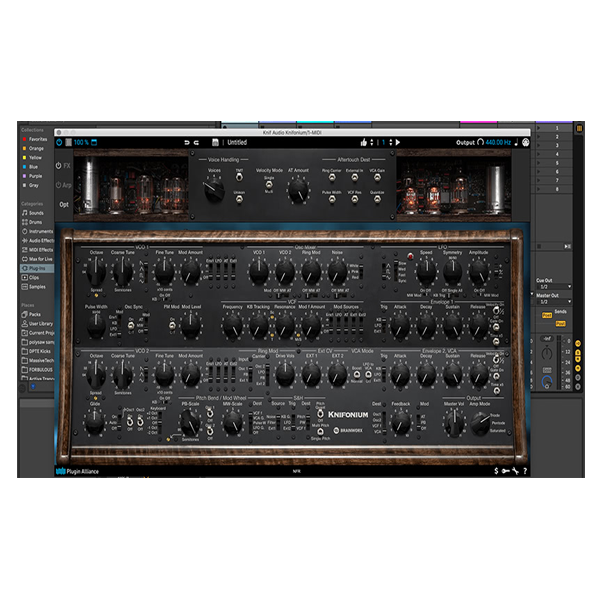Flip the Unison toggle switch
This screenshot has height=600, width=600.
point(239,199)
